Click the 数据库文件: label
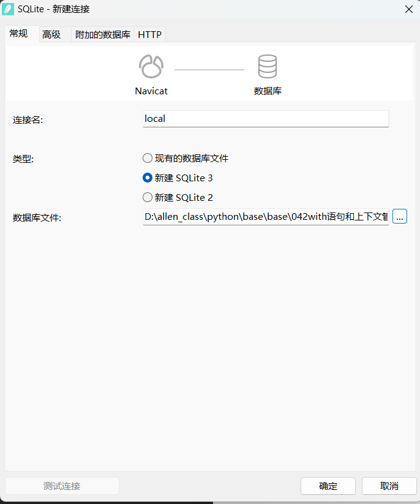 (37, 218)
